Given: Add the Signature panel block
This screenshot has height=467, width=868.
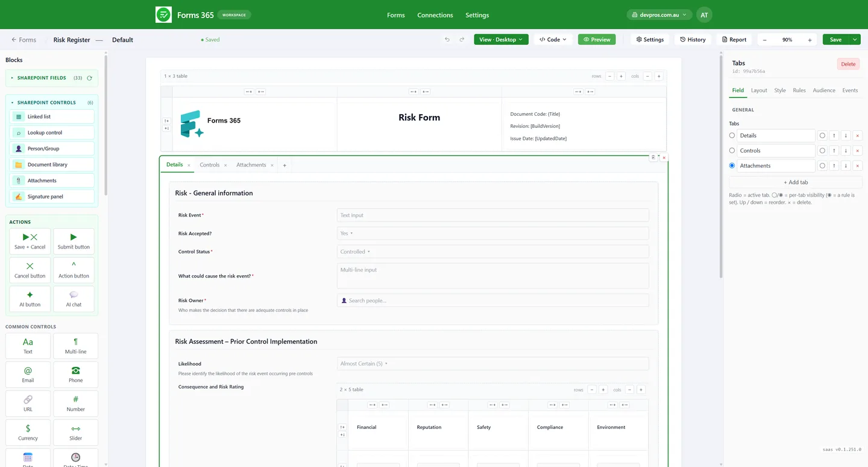Looking at the screenshot, I should pyautogui.click(x=52, y=196).
